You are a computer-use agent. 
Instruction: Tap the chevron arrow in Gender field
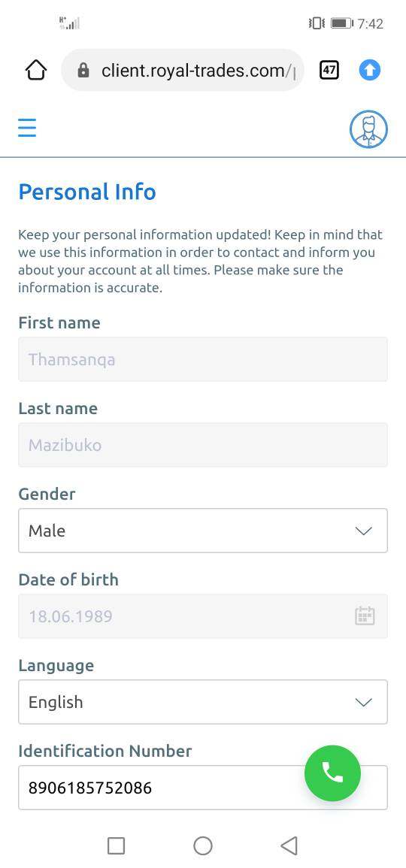pos(363,531)
